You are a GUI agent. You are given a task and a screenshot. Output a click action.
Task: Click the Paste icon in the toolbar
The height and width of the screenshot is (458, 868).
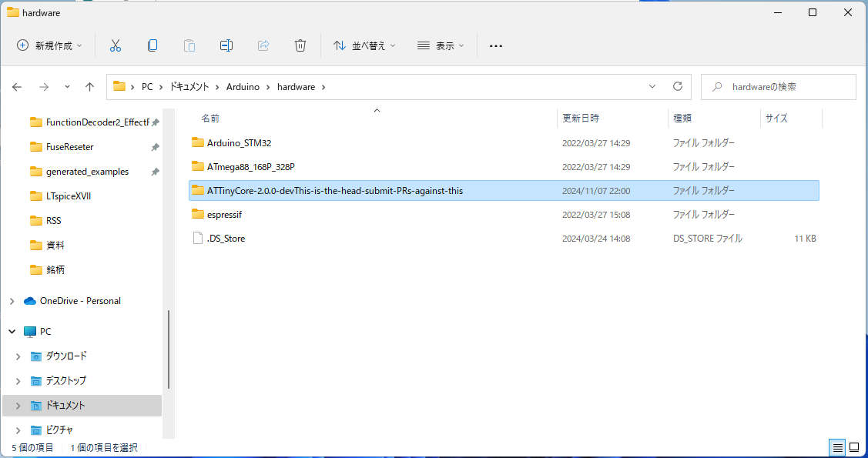tap(189, 45)
